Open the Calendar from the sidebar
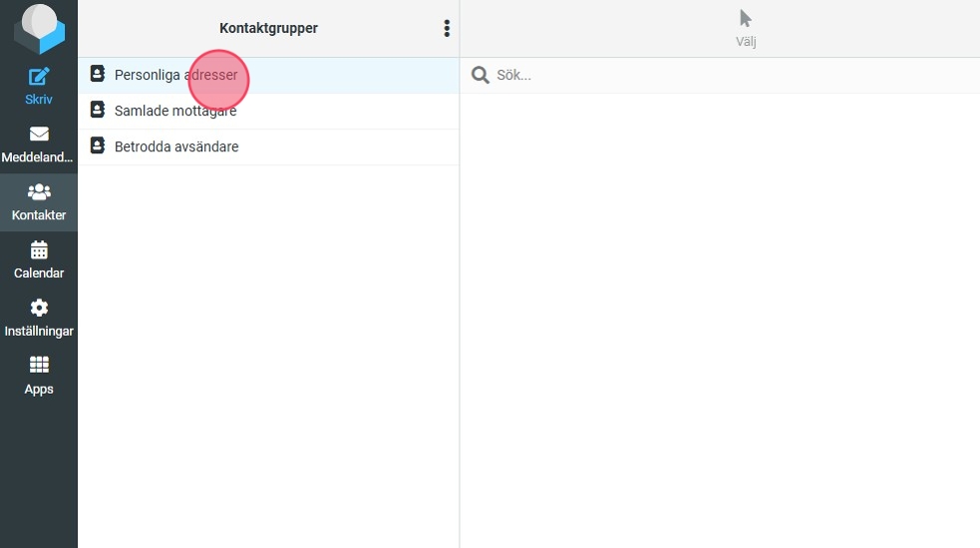Screen dimensions: 980x548 pyautogui.click(x=38, y=260)
